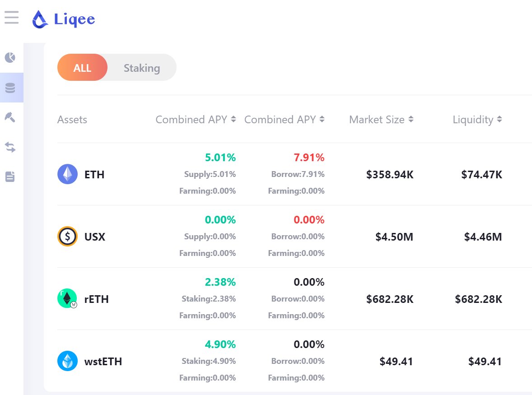Open the hamburger menu
Screen dimensions: 532x395
(x=12, y=17)
